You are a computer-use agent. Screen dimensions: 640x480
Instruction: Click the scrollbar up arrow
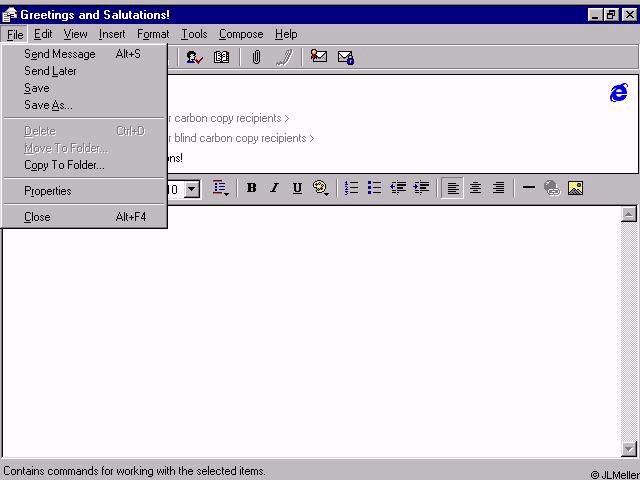629,214
